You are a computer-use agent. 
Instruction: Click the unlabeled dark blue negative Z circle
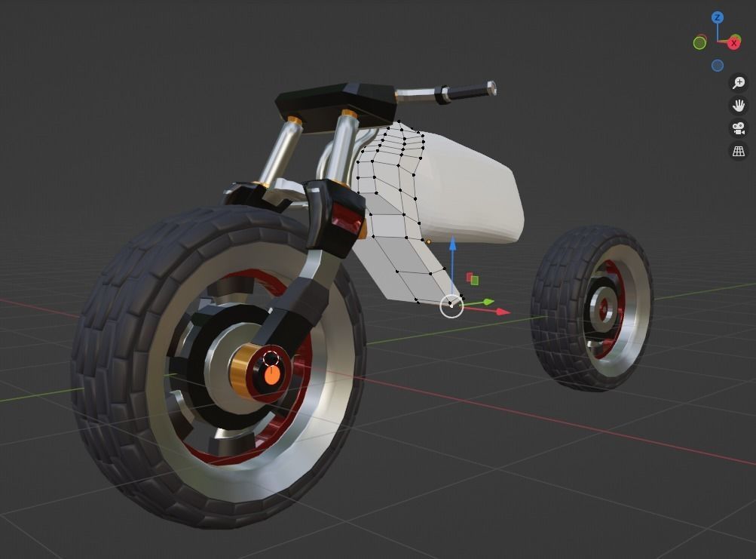pyautogui.click(x=718, y=66)
